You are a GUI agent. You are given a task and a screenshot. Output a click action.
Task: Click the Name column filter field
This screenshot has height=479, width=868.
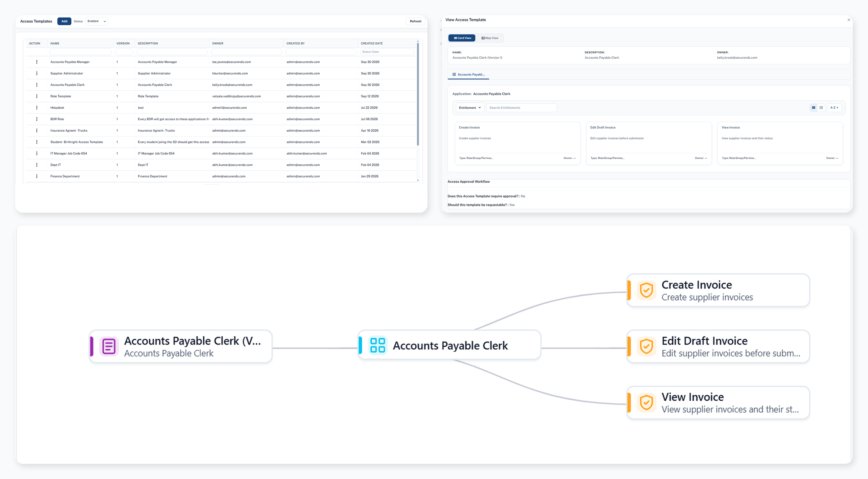tap(80, 52)
